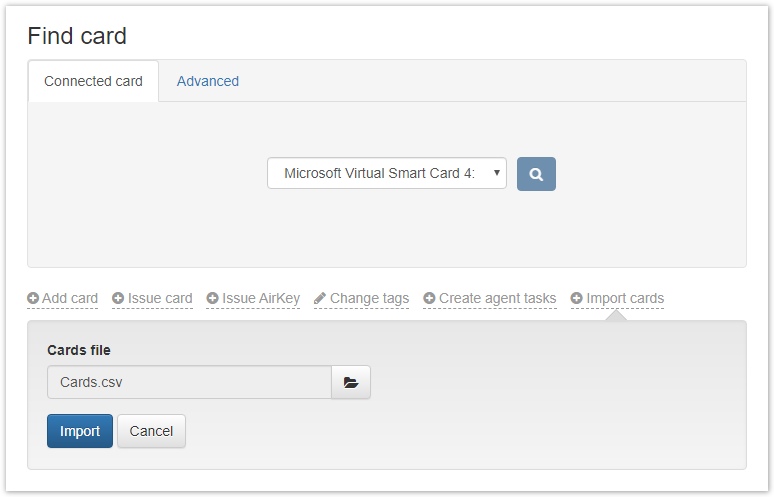Click the plus icon beside Import cards
This screenshot has width=774, height=497.
[x=577, y=298]
